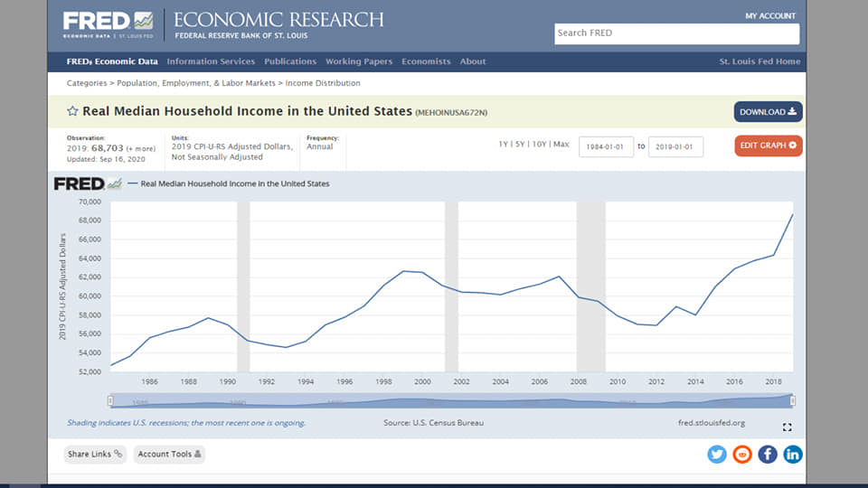The width and height of the screenshot is (868, 488).
Task: Expand the '(+ more)' observations link
Action: 141,147
